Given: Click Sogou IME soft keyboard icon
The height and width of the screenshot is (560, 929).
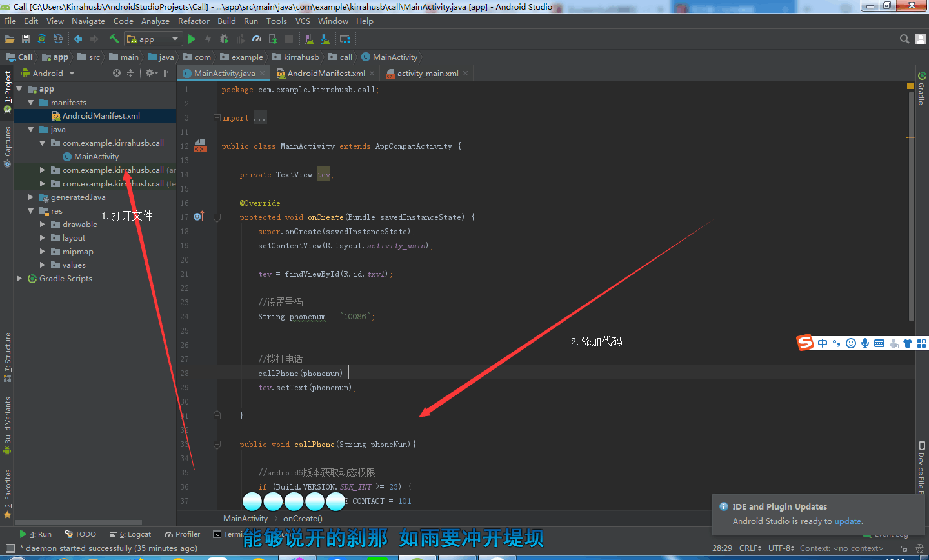Looking at the screenshot, I should coord(879,343).
